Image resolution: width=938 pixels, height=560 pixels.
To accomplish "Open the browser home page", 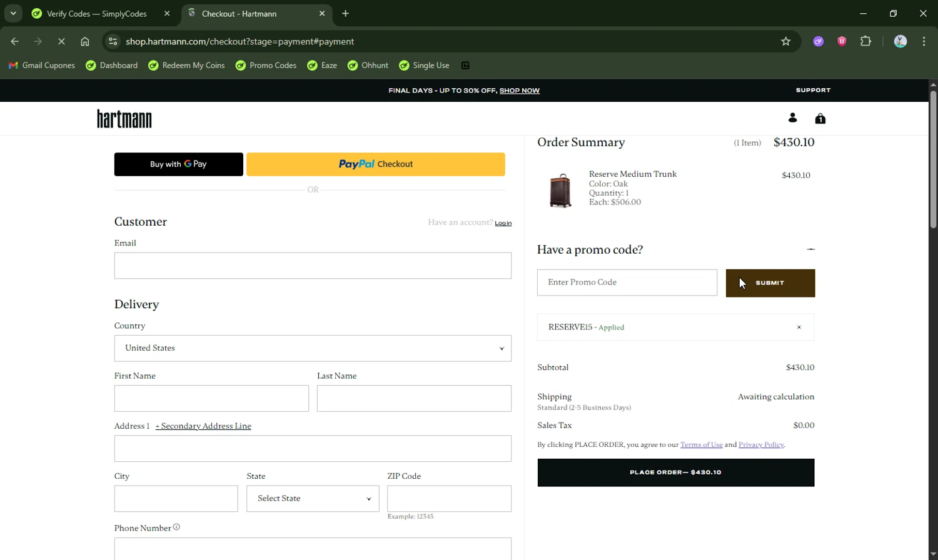I will click(x=85, y=41).
